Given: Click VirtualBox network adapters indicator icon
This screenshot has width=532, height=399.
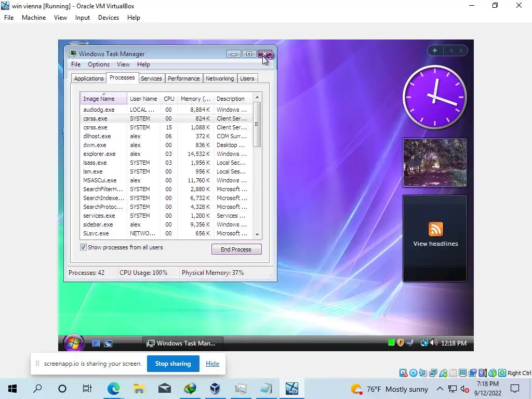Looking at the screenshot, I should click(433, 373).
